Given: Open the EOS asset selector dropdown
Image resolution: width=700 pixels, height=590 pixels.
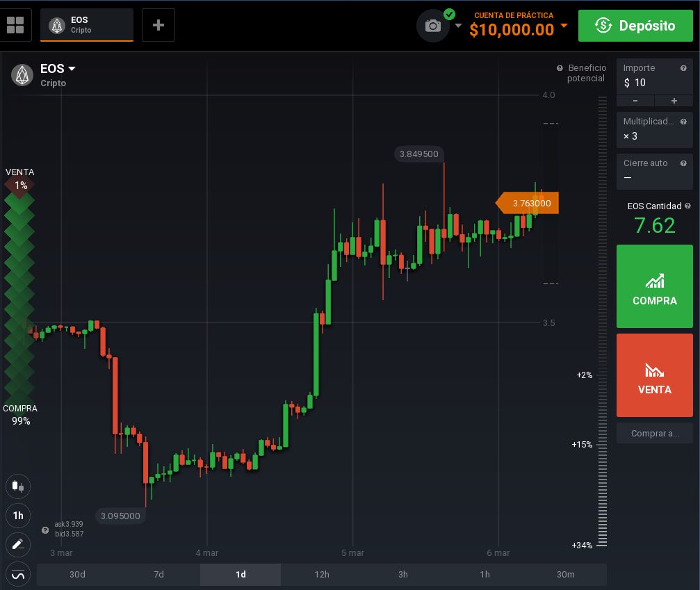Looking at the screenshot, I should click(x=58, y=69).
